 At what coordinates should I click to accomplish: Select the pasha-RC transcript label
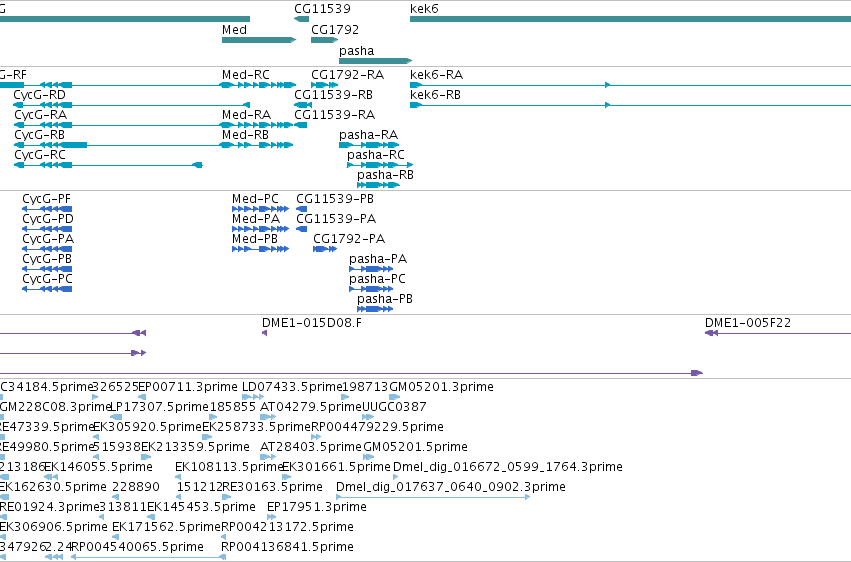click(x=376, y=155)
